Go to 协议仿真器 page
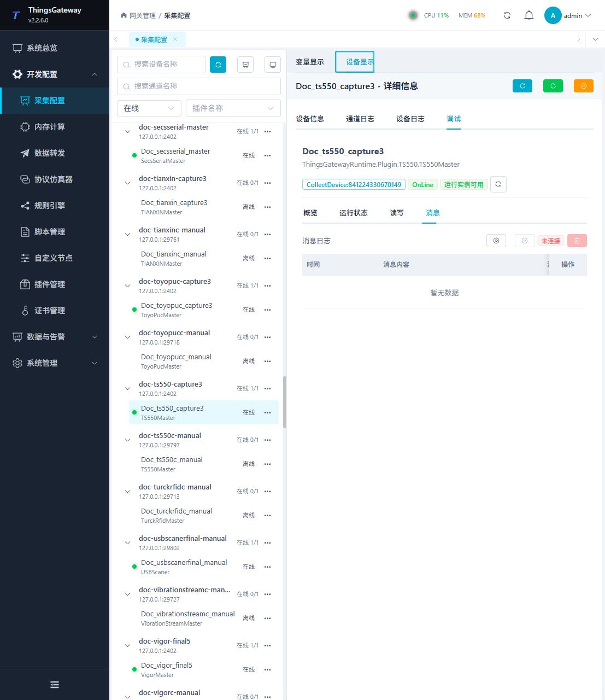Viewport: 605px width, 700px height. coord(55,179)
